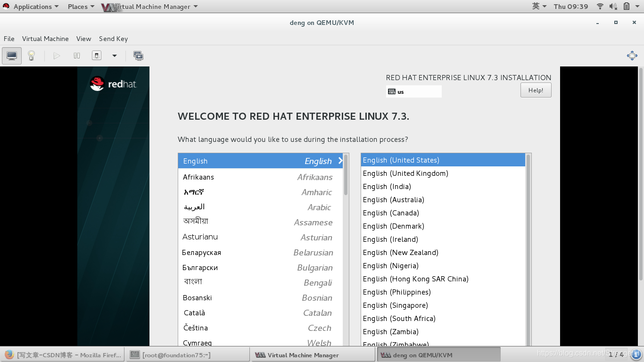Select Čeština language row
Screen dimensions: 644x362
pos(260,328)
